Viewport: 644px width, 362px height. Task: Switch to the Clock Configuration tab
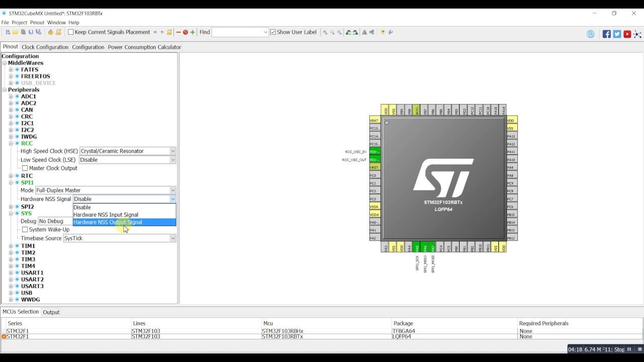(x=45, y=47)
